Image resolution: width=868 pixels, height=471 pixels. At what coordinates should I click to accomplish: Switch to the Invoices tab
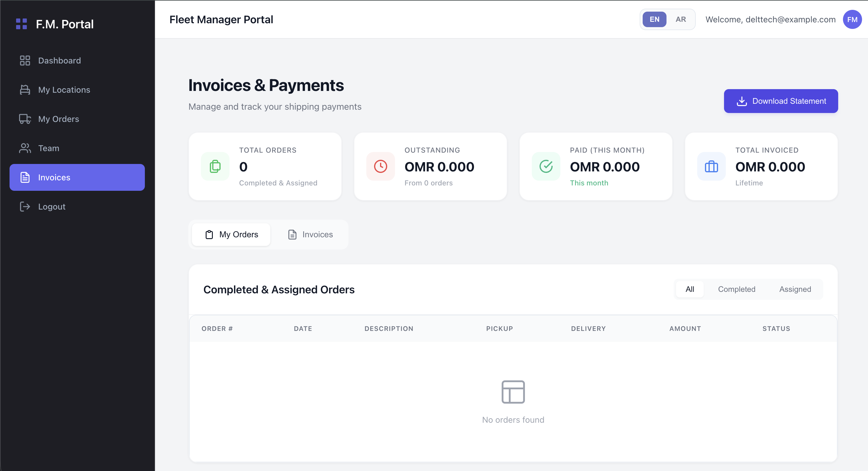[x=310, y=235]
